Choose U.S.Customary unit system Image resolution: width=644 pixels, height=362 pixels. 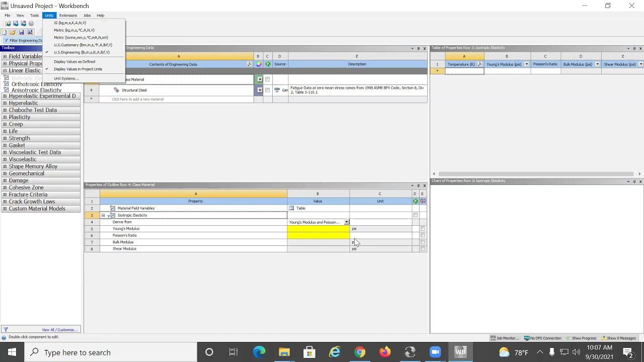point(83,45)
